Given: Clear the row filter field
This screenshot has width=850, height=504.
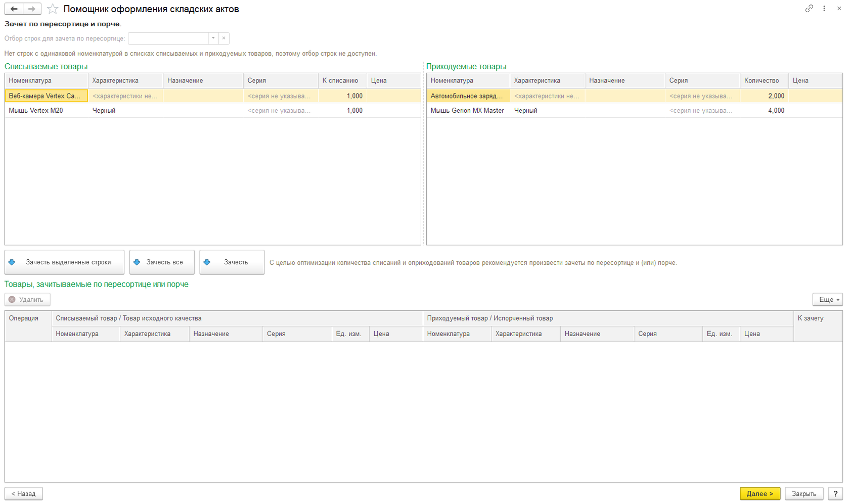Looking at the screenshot, I should [x=224, y=38].
